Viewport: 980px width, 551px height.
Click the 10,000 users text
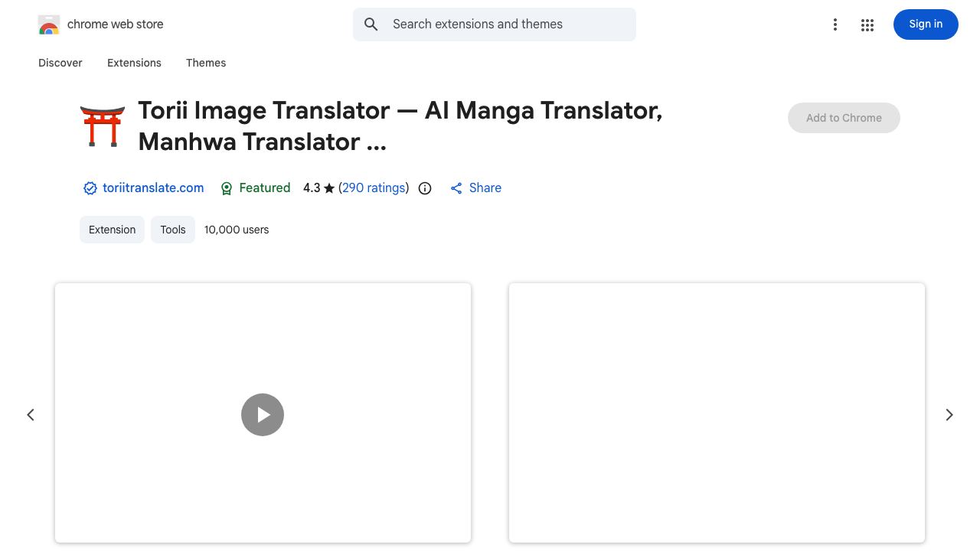[x=237, y=230]
